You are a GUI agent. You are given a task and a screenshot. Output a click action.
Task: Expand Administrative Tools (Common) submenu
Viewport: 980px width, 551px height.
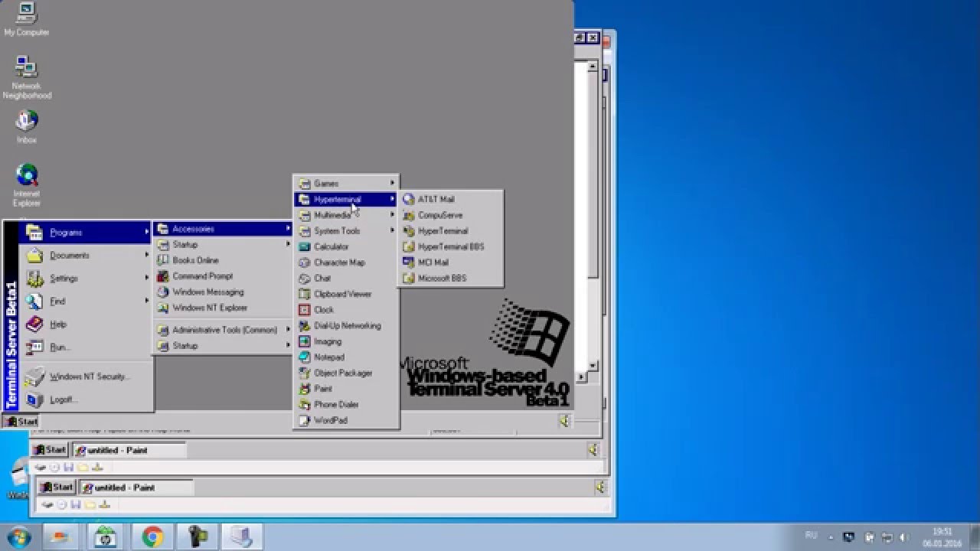(223, 330)
